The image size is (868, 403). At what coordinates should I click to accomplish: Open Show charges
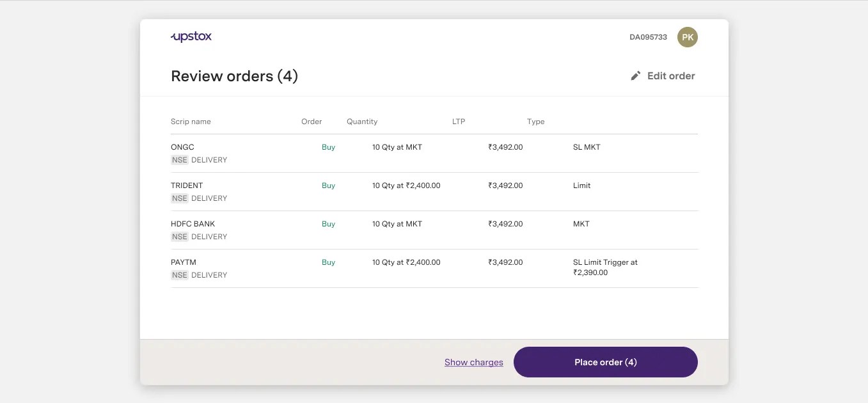[x=473, y=361]
